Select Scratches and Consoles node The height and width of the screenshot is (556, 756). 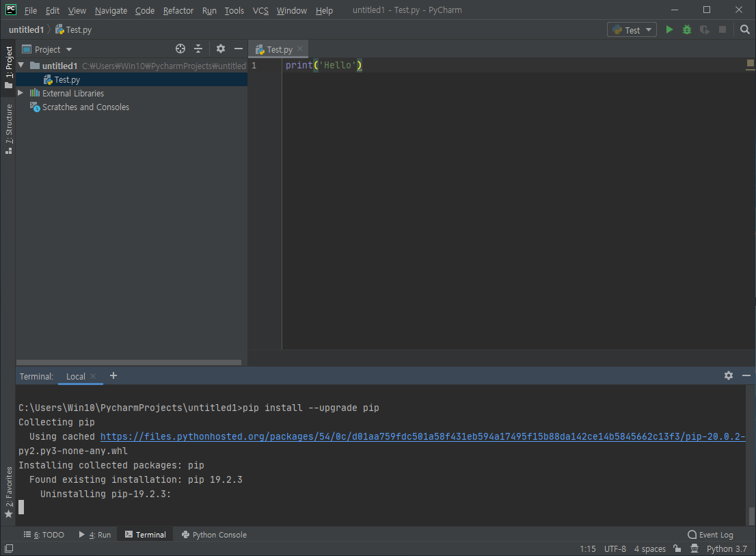(85, 107)
